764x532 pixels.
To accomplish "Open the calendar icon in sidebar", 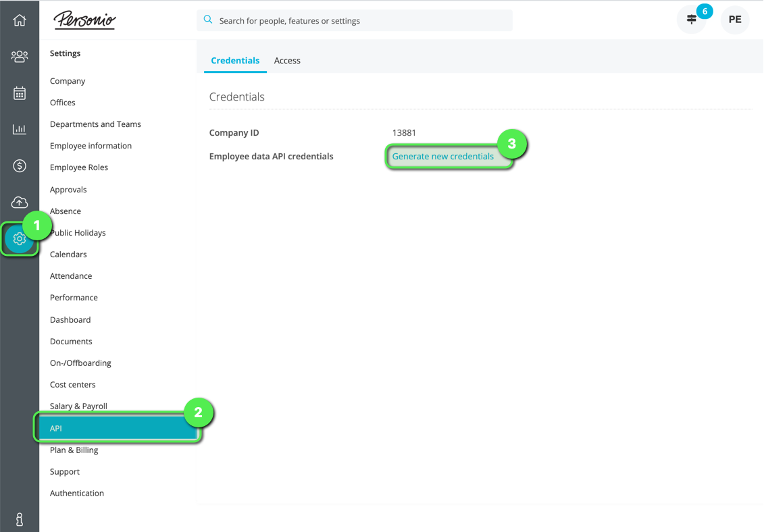I will (x=20, y=93).
